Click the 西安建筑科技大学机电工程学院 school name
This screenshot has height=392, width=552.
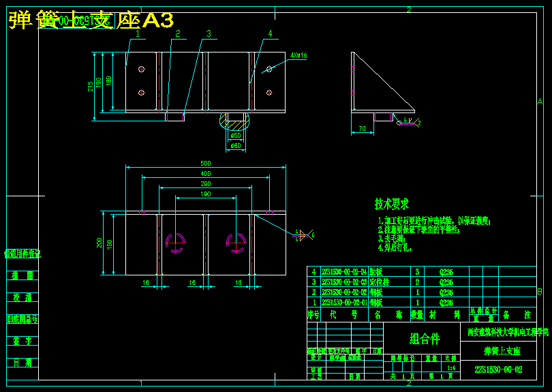pos(508,332)
